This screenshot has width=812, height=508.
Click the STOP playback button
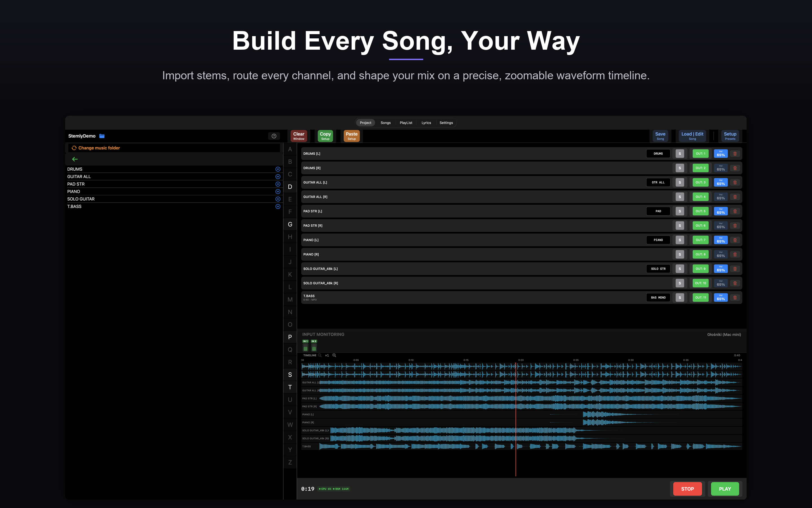687,489
